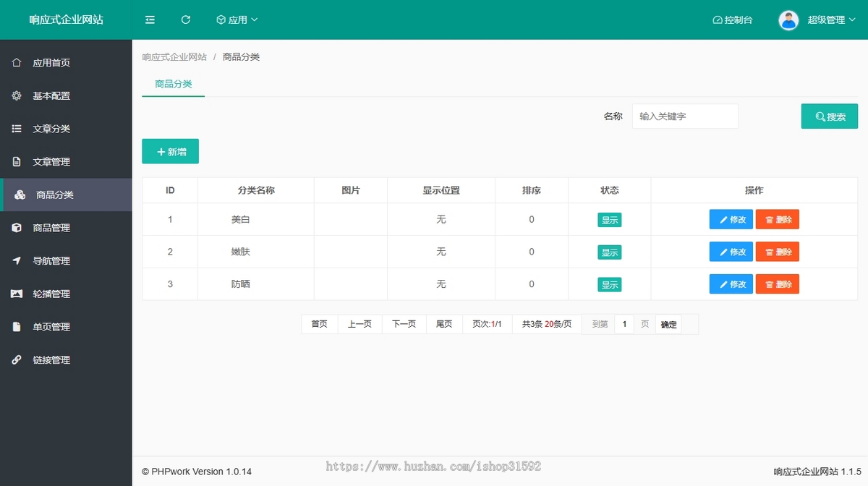Click the image icon beside 轮播管理

[x=17, y=294]
